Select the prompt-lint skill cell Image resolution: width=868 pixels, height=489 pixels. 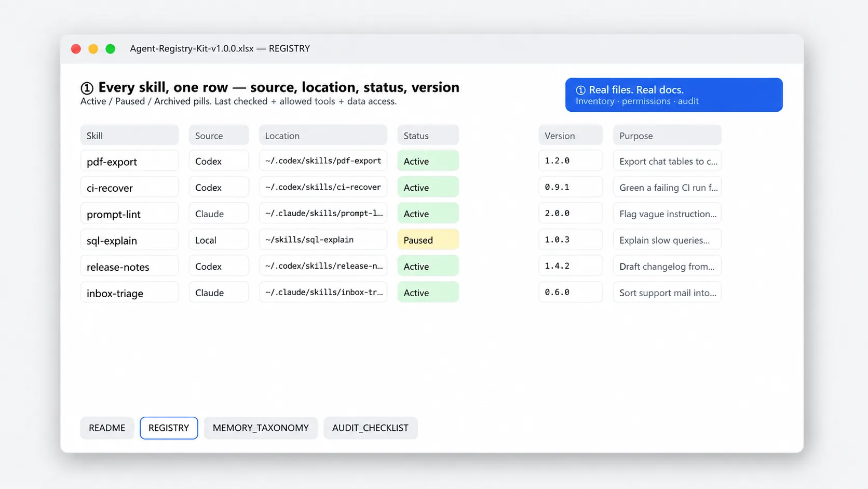click(129, 213)
